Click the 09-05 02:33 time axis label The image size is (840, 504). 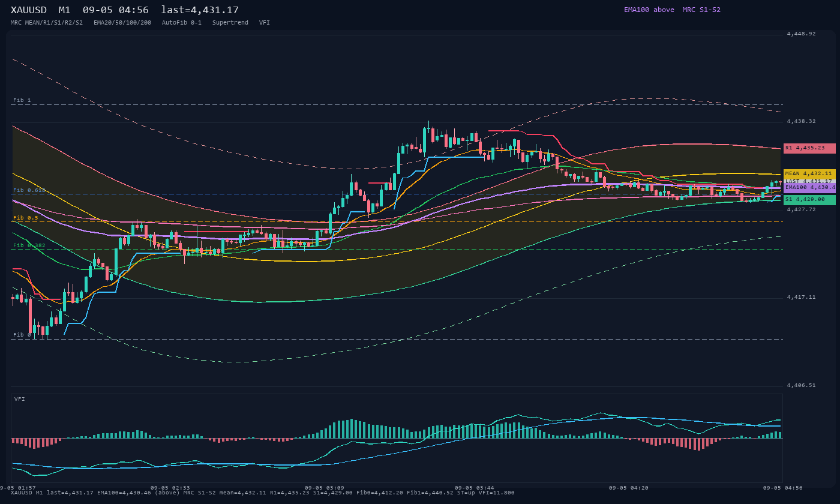click(170, 488)
